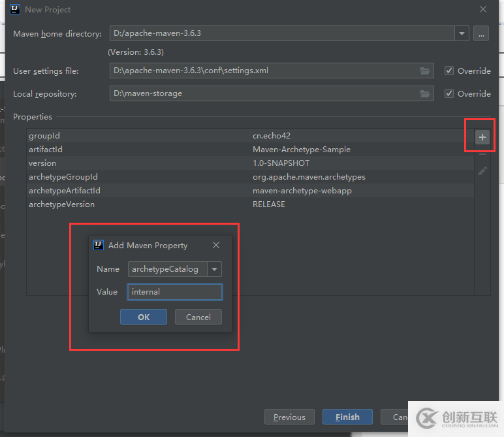Open the Name combo box arrow
This screenshot has width=504, height=437.
214,269
